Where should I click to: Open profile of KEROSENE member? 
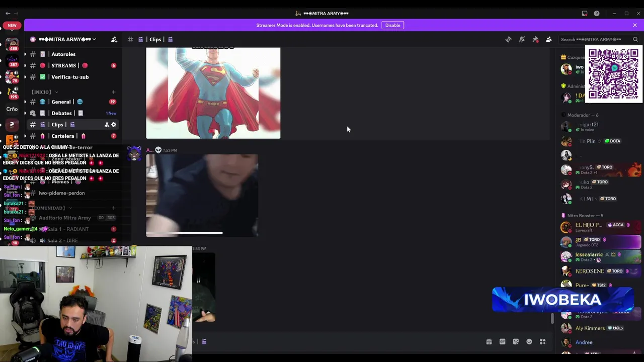pos(600,271)
